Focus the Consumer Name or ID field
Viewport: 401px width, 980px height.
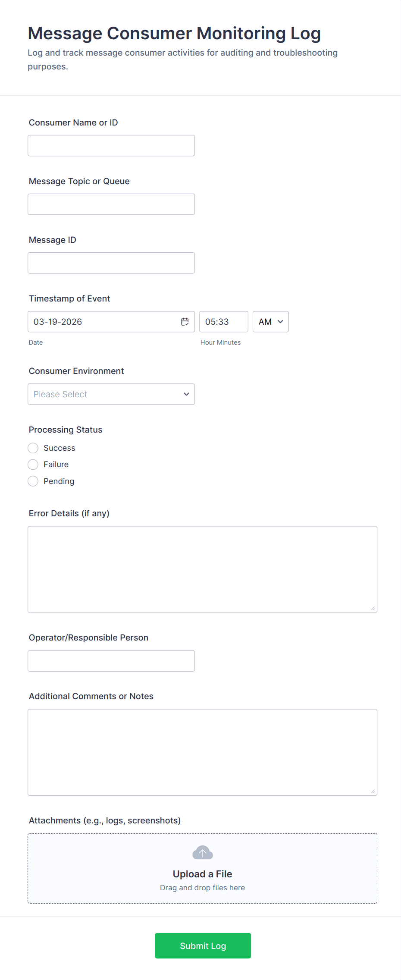tap(111, 146)
